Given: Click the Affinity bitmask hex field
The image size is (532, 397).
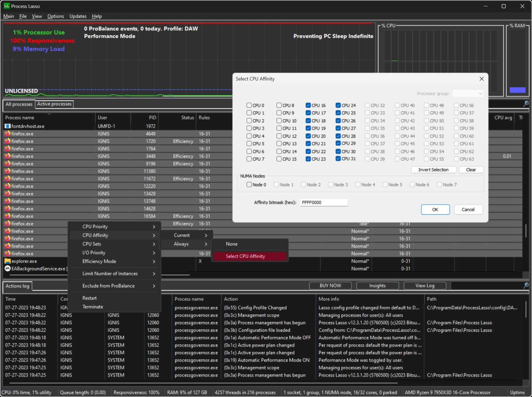Looking at the screenshot, I should [324, 202].
